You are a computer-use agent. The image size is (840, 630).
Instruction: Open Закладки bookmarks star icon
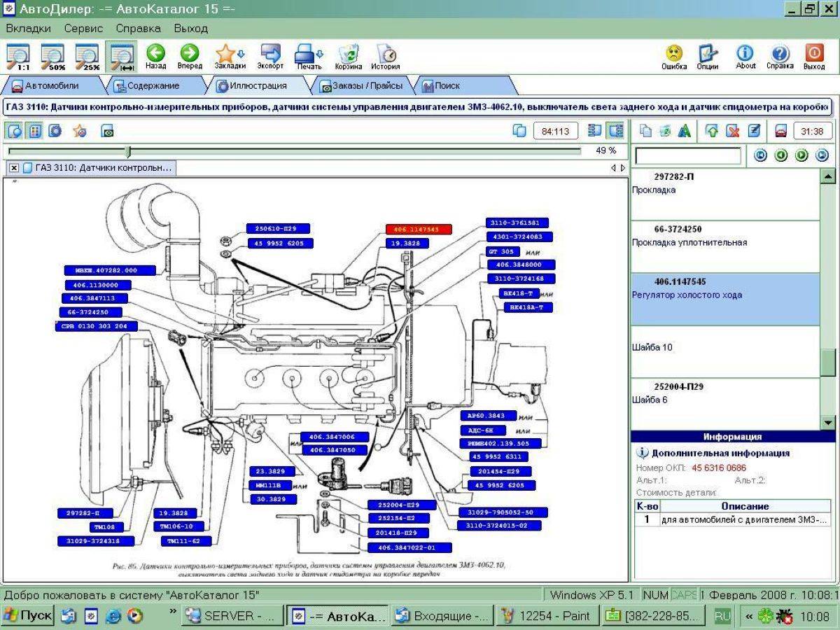pyautogui.click(x=230, y=57)
